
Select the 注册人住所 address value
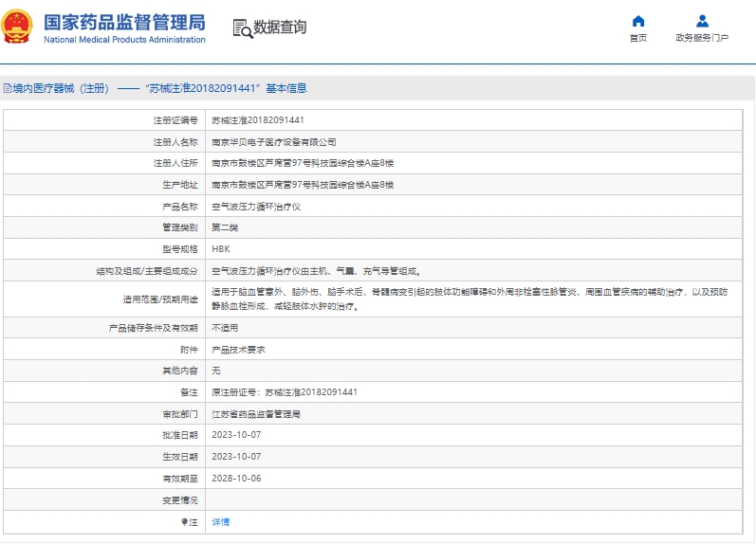303,163
